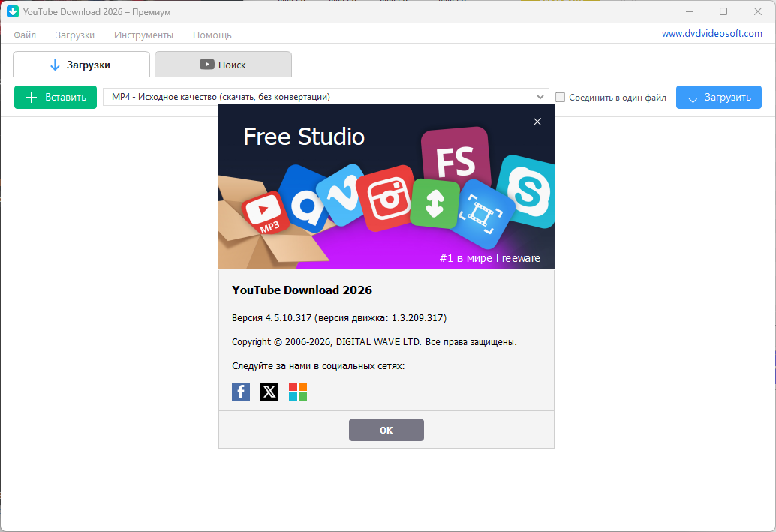Click the red Instagram icon in banner

(385, 198)
